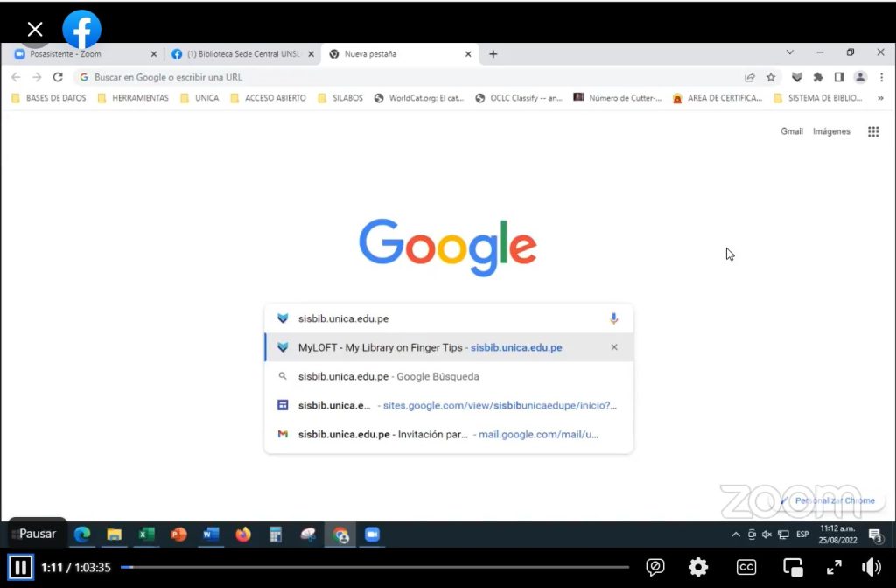Seek on the video progress bar
This screenshot has width=896, height=588.
[374, 567]
